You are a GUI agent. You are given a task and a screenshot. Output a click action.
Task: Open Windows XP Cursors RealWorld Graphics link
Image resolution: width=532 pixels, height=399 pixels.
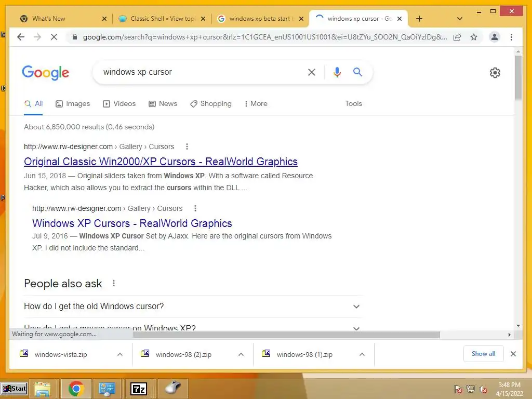click(132, 223)
